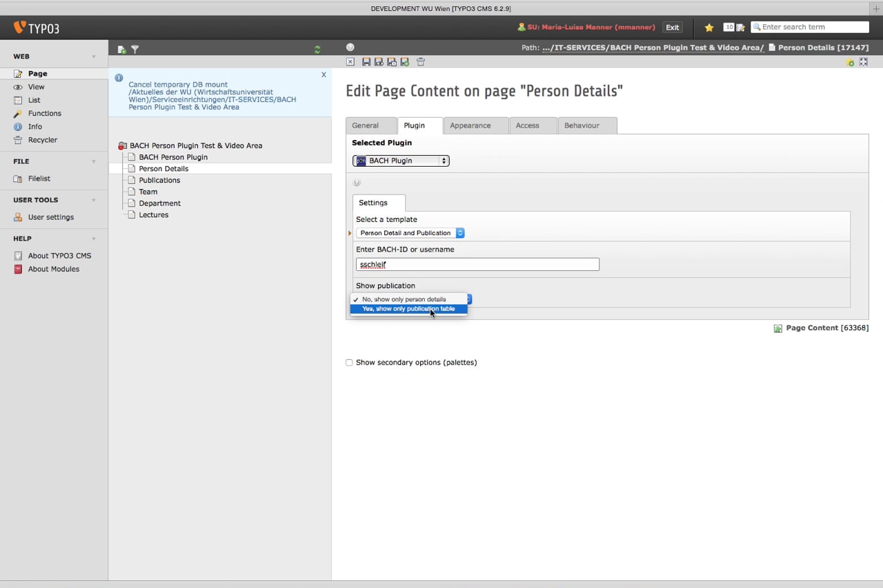Select BACH Person Plugin page in tree
Screen dimensions: 883x588
[173, 157]
